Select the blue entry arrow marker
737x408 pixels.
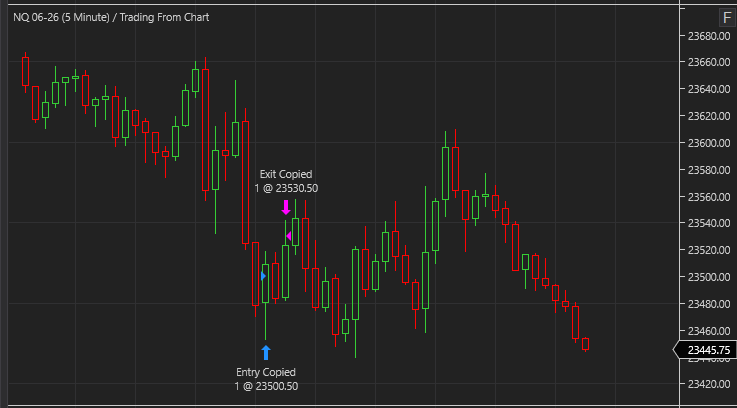point(266,353)
